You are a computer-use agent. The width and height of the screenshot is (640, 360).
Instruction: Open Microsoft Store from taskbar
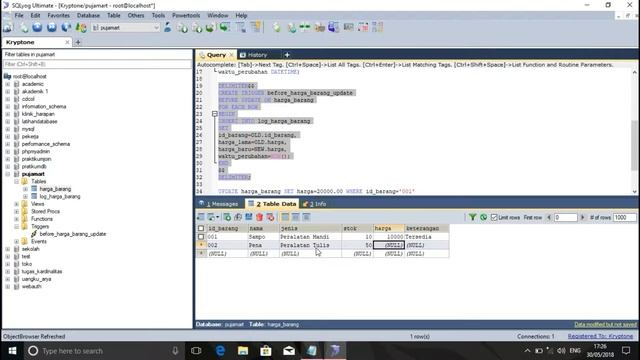(266, 351)
